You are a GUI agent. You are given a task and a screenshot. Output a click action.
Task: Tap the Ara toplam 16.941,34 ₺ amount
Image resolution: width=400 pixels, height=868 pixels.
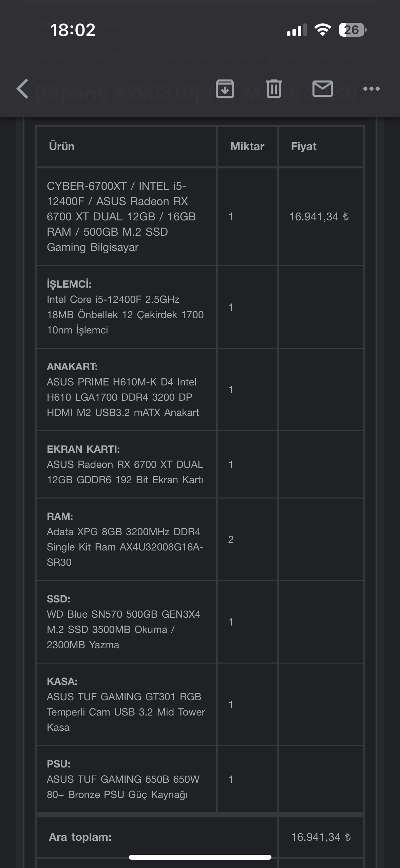[321, 837]
